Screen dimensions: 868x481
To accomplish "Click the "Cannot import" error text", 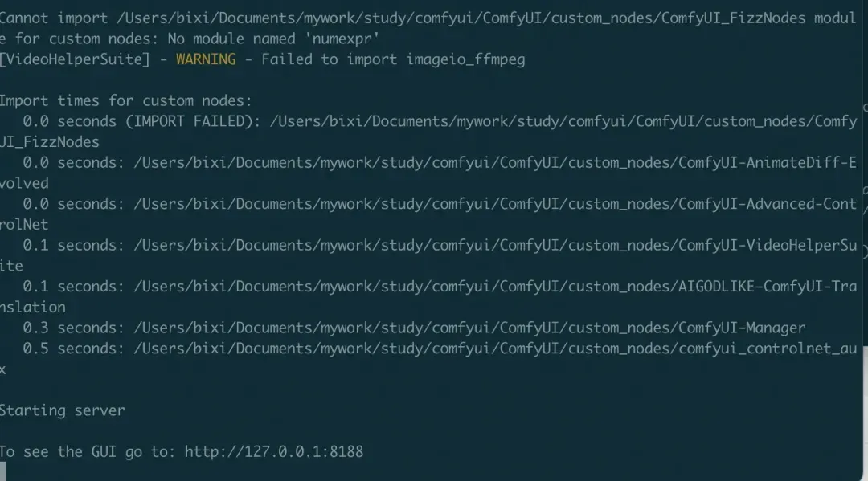I will click(x=54, y=18).
